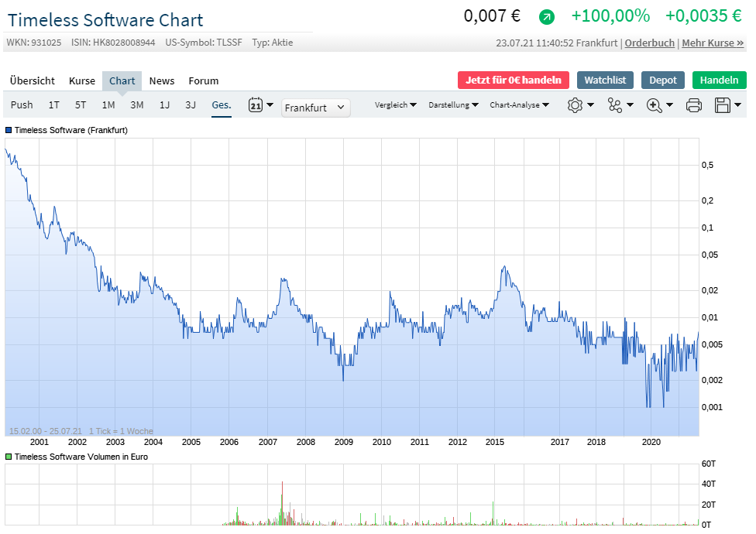Image resolution: width=756 pixels, height=534 pixels.
Task: Click the green price trend arrow icon
Action: coord(547,17)
